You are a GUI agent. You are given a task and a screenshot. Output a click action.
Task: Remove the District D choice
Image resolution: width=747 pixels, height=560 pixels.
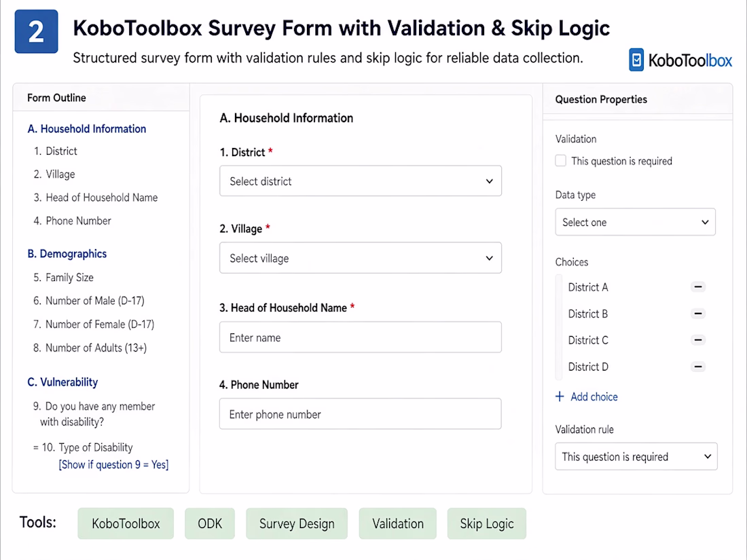tap(698, 367)
